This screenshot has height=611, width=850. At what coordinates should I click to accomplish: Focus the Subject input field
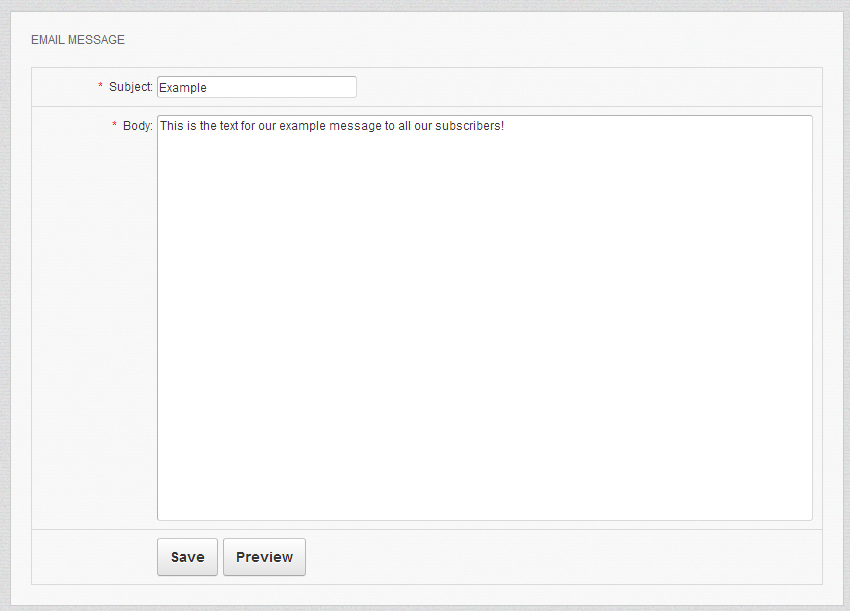click(x=256, y=87)
